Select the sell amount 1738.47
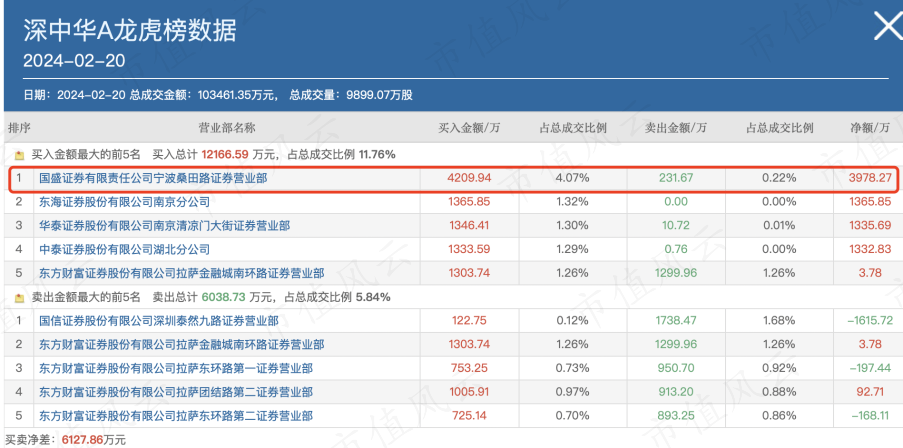The image size is (903, 448). pos(676,321)
